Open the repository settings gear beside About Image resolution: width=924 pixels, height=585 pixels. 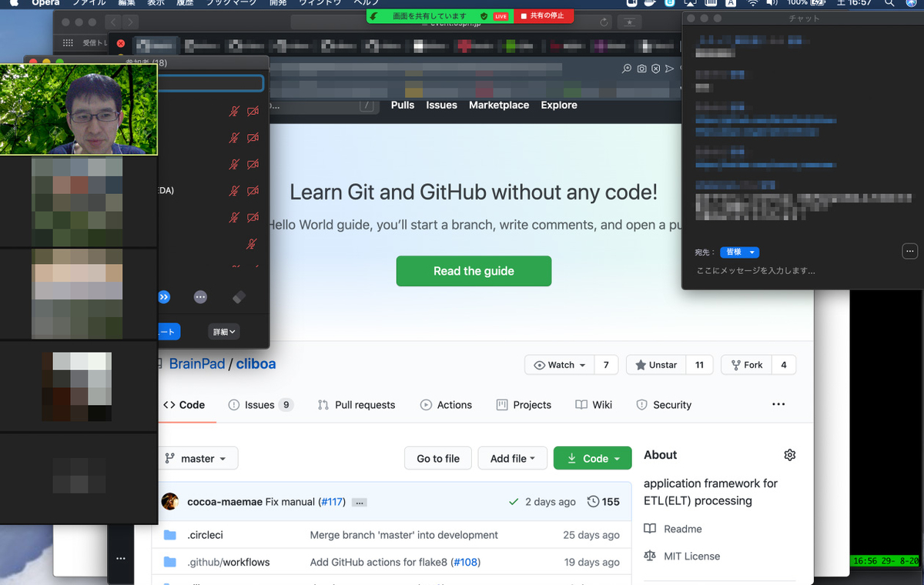[789, 455]
